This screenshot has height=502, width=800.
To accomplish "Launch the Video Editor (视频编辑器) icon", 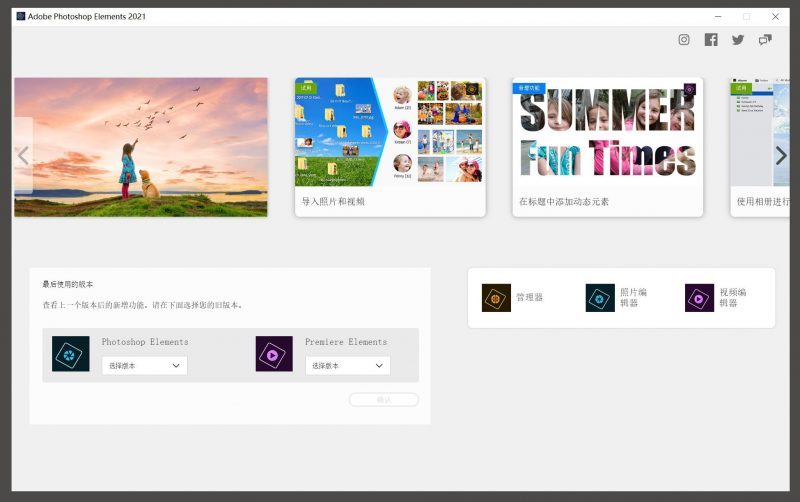I will click(x=699, y=298).
